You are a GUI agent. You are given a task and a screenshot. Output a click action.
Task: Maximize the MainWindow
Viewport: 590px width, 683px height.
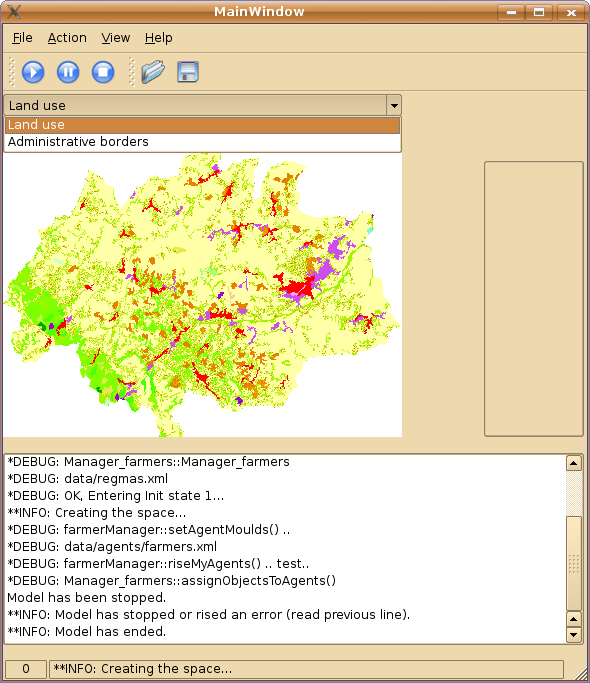(x=539, y=12)
